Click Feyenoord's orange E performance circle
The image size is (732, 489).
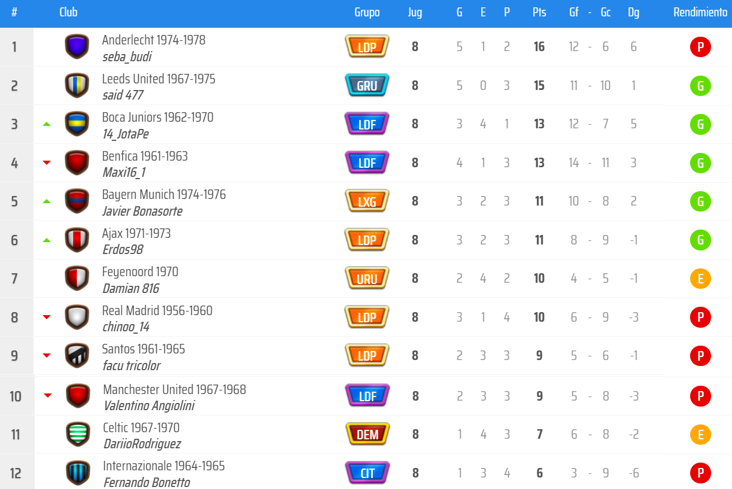pyautogui.click(x=700, y=279)
